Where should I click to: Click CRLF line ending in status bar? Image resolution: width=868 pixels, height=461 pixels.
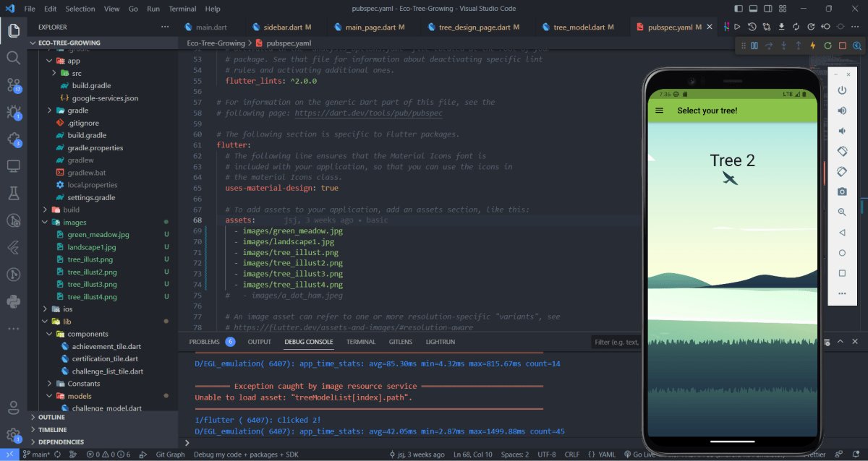click(x=574, y=454)
